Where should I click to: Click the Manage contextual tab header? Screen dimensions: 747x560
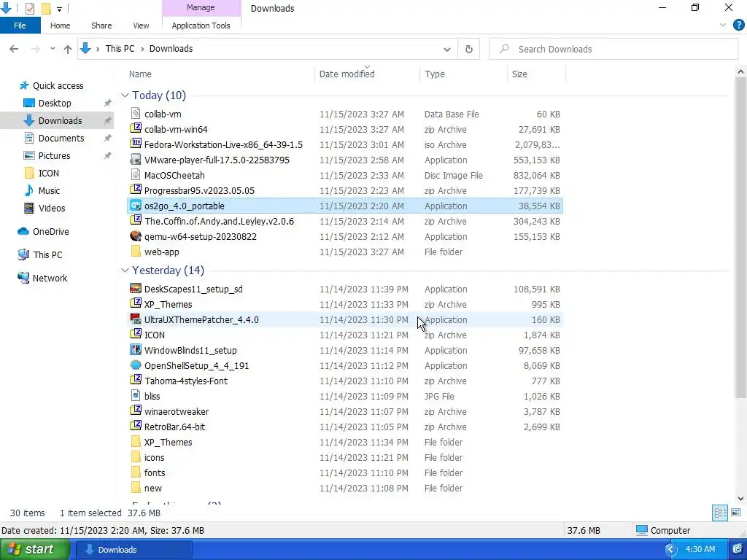201,7
